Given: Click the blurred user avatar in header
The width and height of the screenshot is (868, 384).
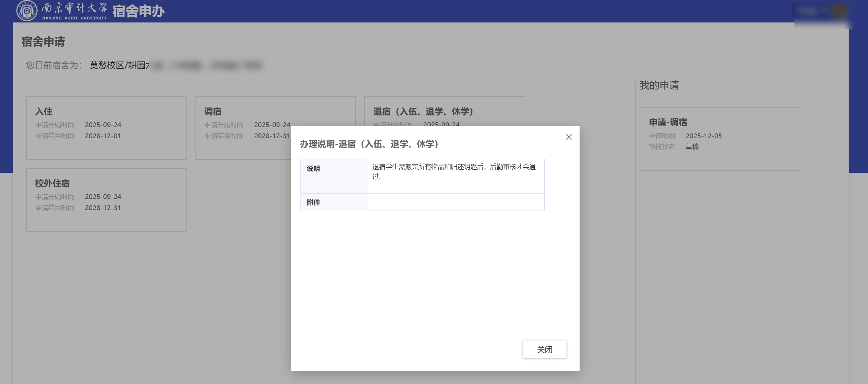Looking at the screenshot, I should point(839,11).
